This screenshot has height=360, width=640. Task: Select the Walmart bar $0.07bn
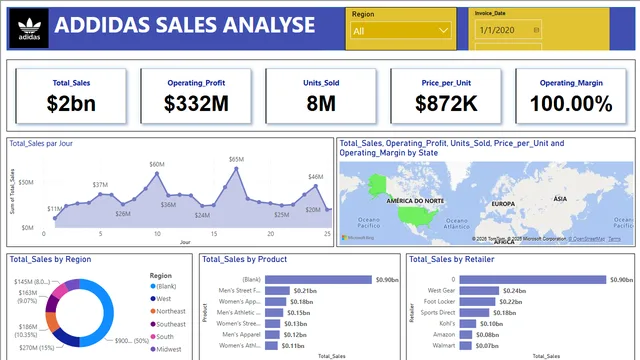(x=465, y=346)
